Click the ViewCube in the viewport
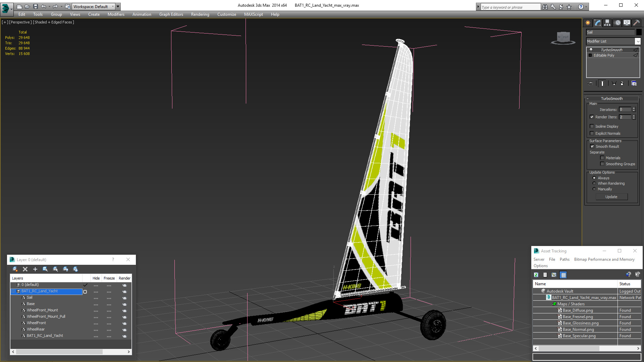644x362 pixels. 563,38
